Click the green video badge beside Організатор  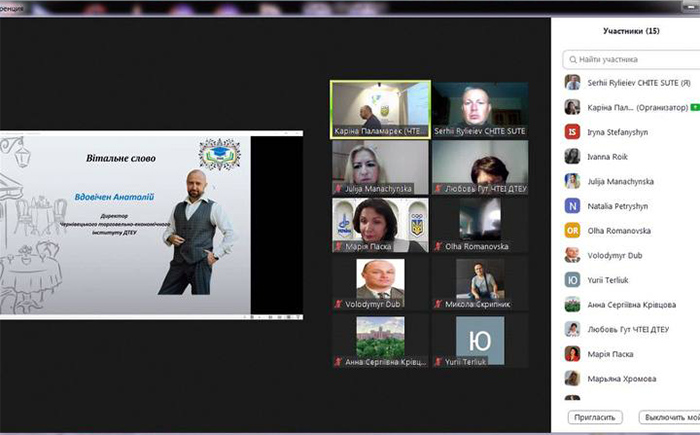(695, 107)
